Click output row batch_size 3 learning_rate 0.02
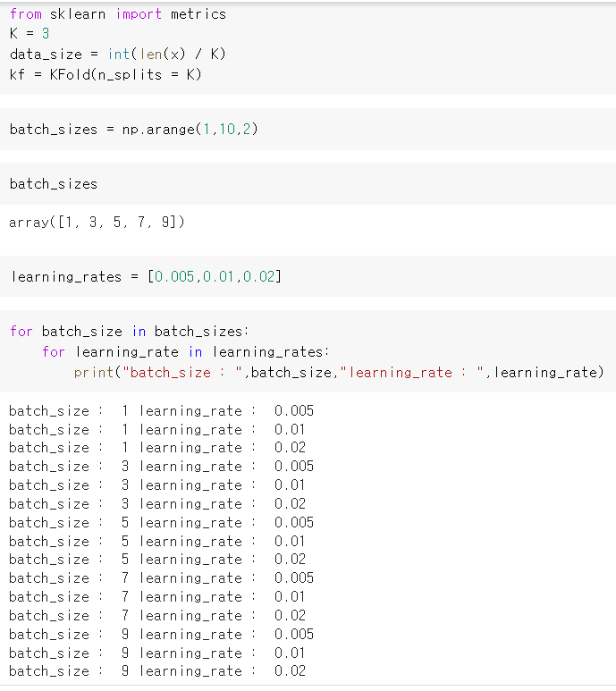 pyautogui.click(x=157, y=503)
